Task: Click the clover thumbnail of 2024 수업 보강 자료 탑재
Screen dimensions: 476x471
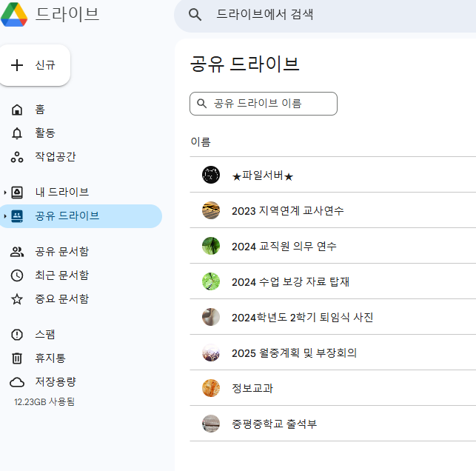Action: click(x=211, y=281)
